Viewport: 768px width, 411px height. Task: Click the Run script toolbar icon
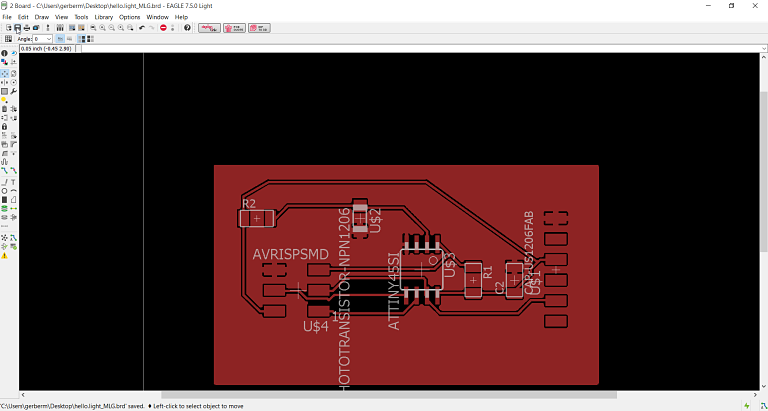pyautogui.click(x=72, y=28)
